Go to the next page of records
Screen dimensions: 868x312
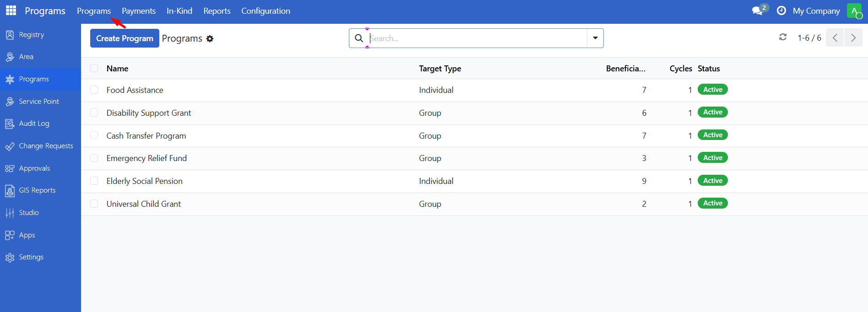point(853,38)
